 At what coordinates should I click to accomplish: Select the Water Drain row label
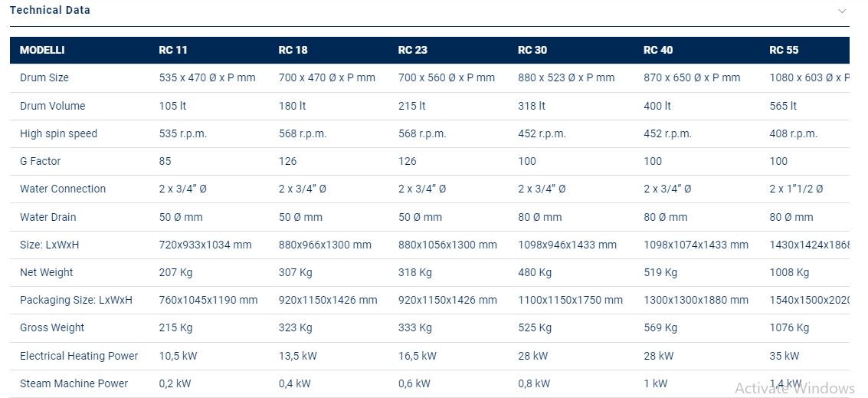coord(48,217)
